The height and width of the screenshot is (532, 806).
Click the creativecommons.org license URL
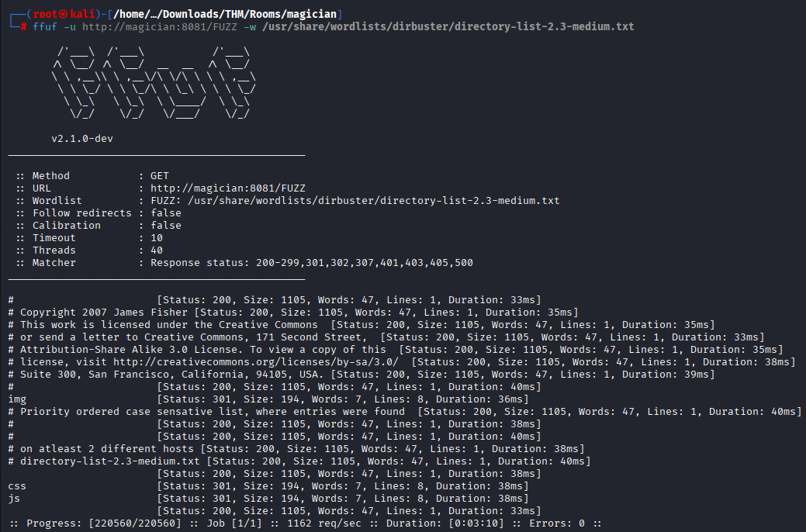[256, 362]
